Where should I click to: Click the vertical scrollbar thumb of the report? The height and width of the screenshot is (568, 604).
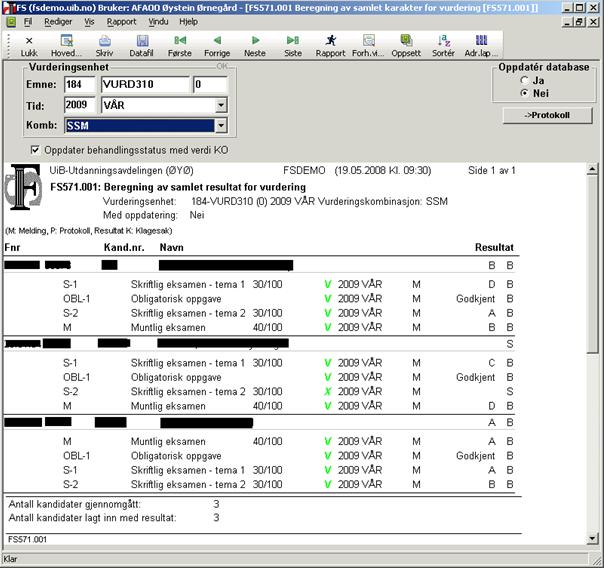coord(592,264)
